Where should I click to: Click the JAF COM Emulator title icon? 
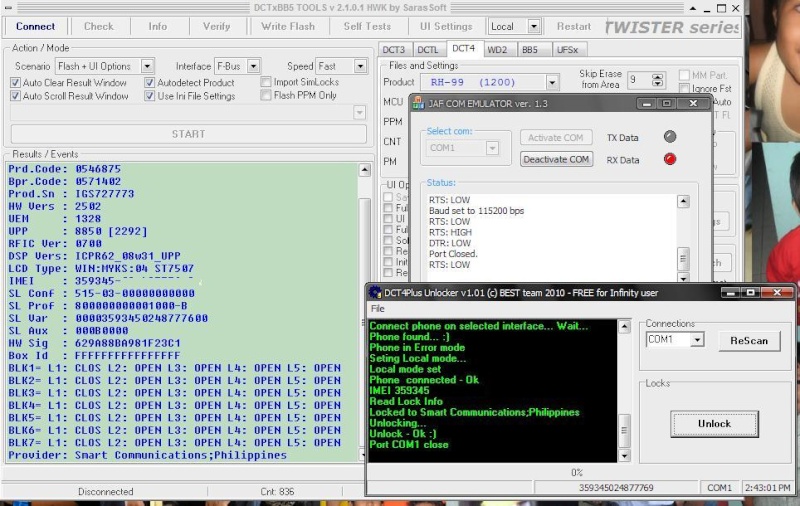click(x=418, y=103)
